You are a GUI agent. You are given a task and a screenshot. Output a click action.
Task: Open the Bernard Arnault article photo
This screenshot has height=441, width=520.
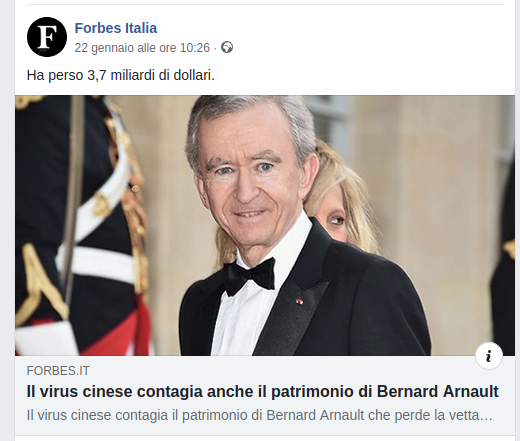(265, 225)
